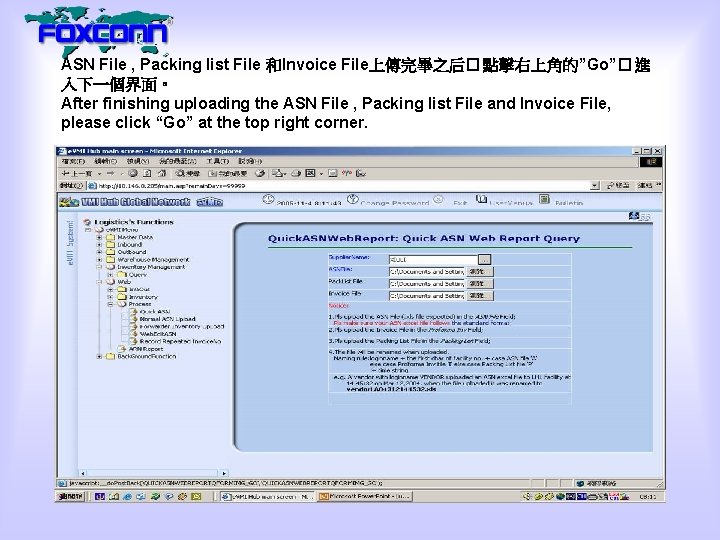Collapse the Inventory Management node
Viewport: 720px width, 540px height.
click(99, 267)
